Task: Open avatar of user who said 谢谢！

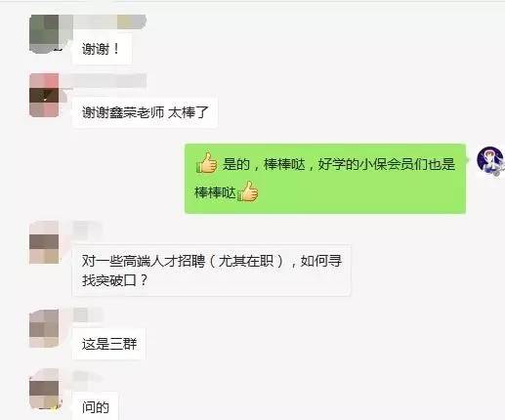Action: [x=45, y=33]
